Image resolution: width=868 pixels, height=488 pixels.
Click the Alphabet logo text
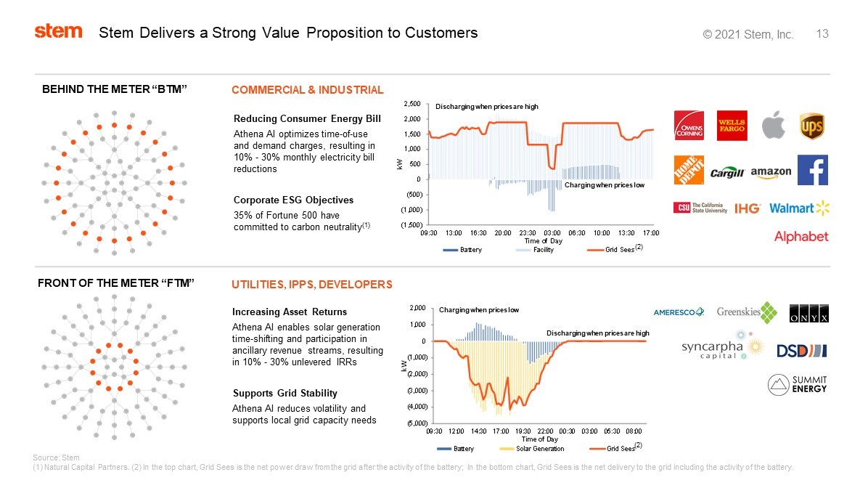[x=801, y=237]
